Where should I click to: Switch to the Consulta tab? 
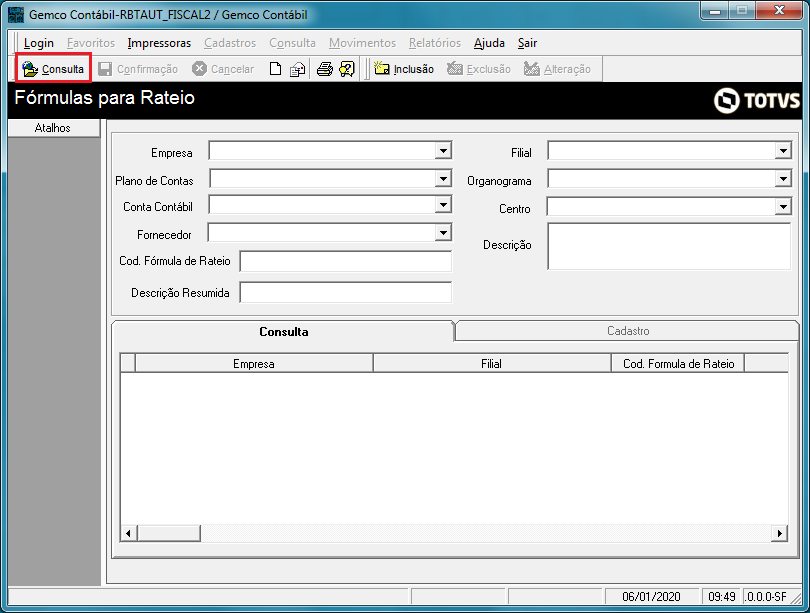284,332
